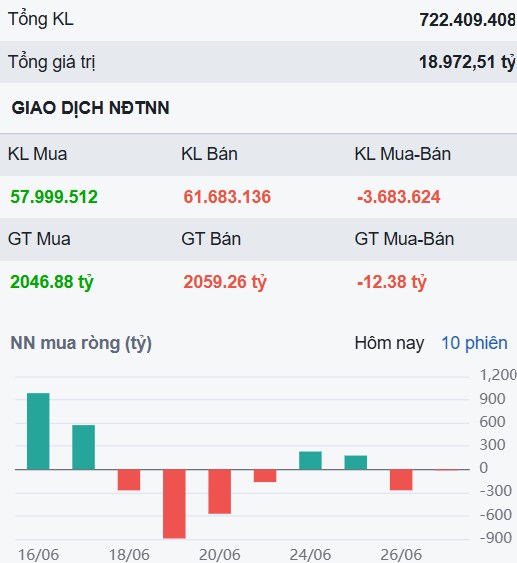
Task: Click the 0 y-axis label
Action: (x=484, y=468)
